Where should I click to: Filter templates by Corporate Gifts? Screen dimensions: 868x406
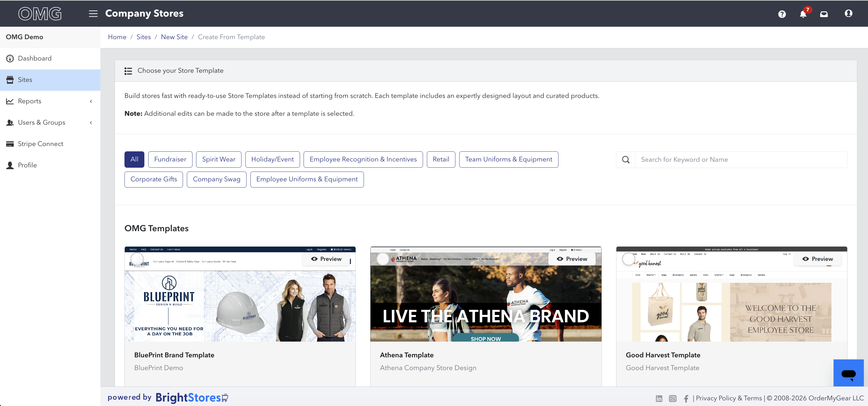[154, 180]
